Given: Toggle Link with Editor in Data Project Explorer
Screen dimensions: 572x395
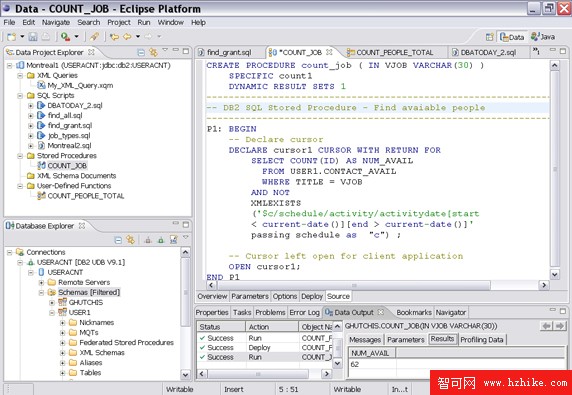Looking at the screenshot, I should (x=153, y=53).
